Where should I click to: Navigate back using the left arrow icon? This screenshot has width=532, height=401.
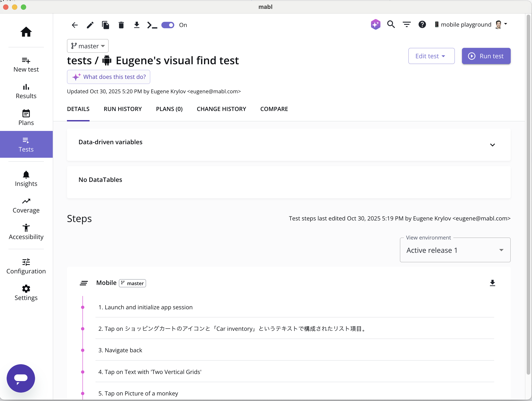[74, 25]
